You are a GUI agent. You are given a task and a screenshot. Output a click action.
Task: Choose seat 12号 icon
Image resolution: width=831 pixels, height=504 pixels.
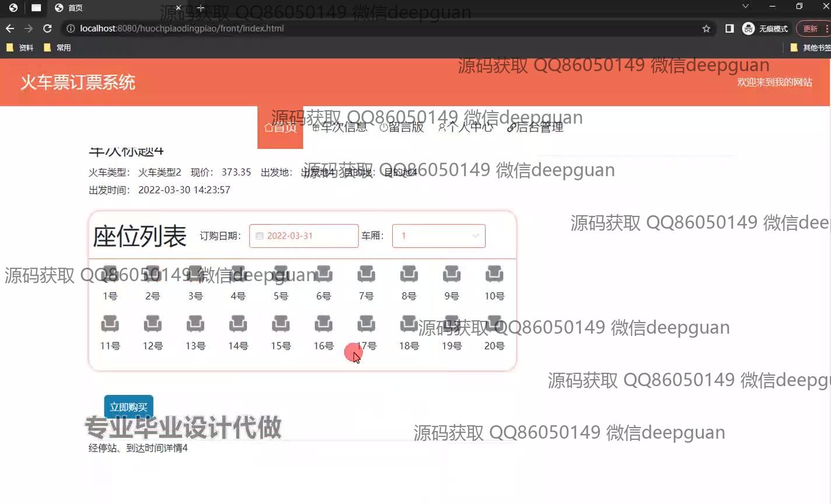[x=153, y=324]
